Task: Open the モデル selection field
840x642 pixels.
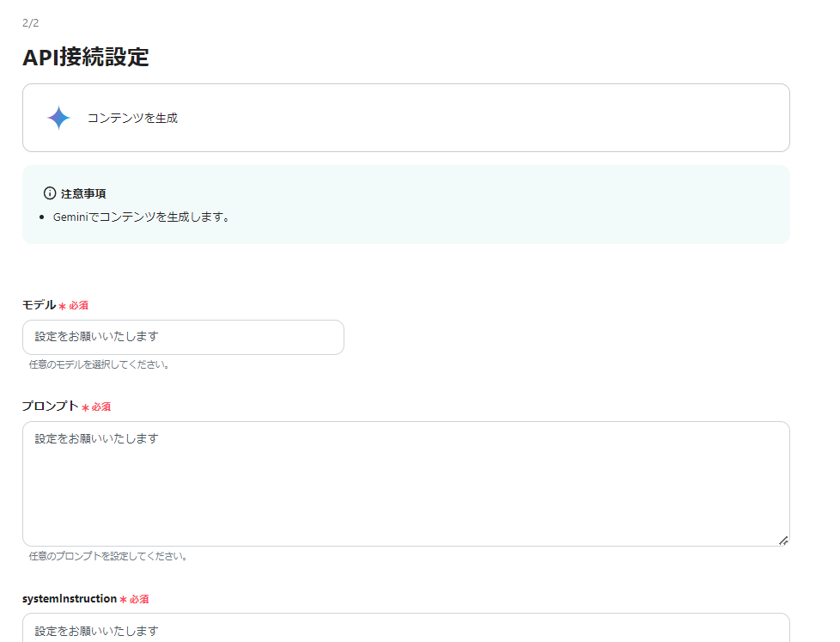Action: click(x=183, y=337)
